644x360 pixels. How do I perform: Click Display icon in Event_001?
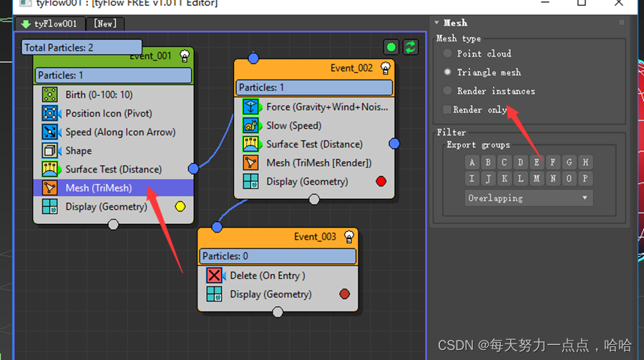pos(49,206)
